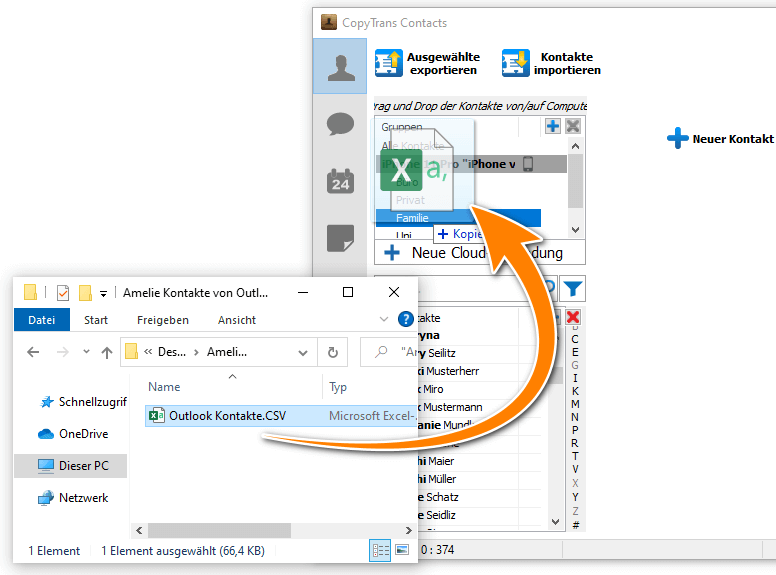Open the Ansicht tab in Explorer

click(x=237, y=320)
